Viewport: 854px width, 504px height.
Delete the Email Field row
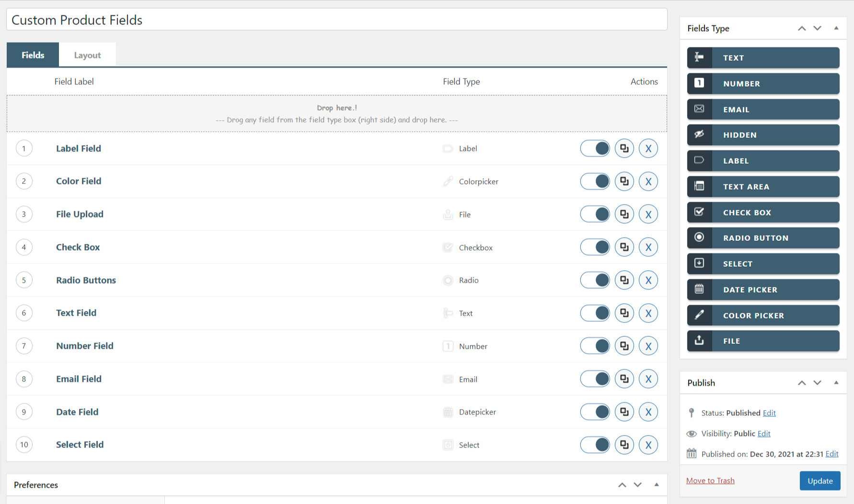[648, 379]
